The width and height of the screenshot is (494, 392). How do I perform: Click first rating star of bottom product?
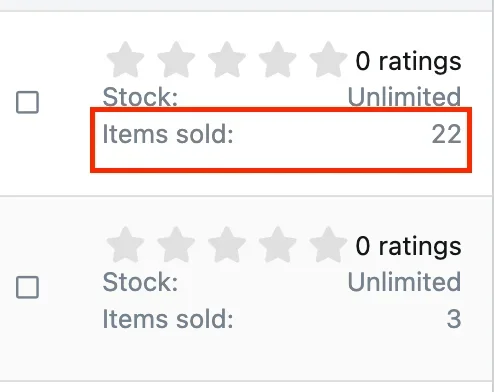coord(125,245)
